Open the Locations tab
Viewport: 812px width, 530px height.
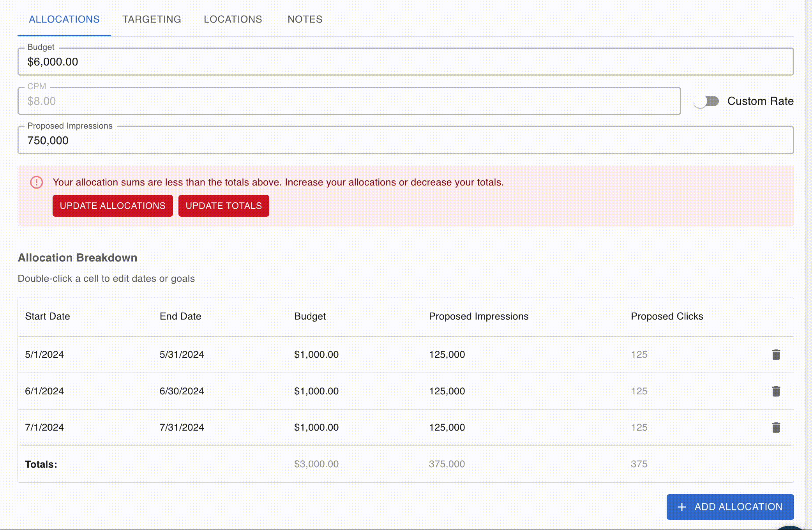pyautogui.click(x=233, y=19)
